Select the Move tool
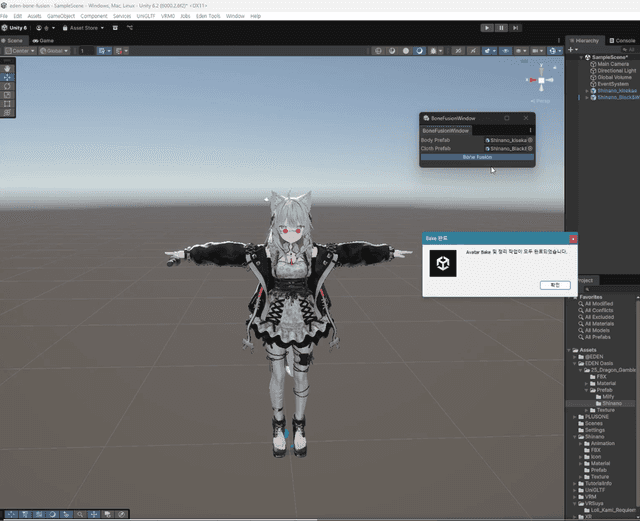Viewport: 640px width, 521px height. coord(8,77)
